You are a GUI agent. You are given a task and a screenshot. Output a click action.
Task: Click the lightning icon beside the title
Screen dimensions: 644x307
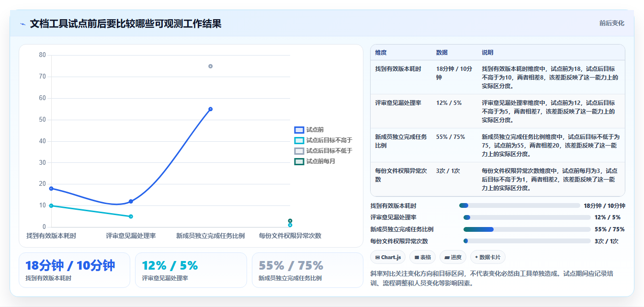23,24
